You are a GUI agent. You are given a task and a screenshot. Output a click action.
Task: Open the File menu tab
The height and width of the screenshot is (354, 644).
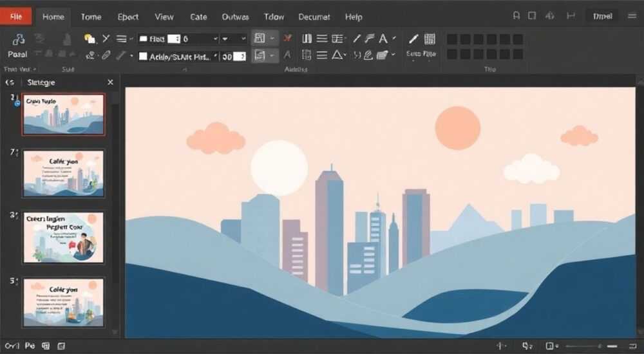point(15,17)
